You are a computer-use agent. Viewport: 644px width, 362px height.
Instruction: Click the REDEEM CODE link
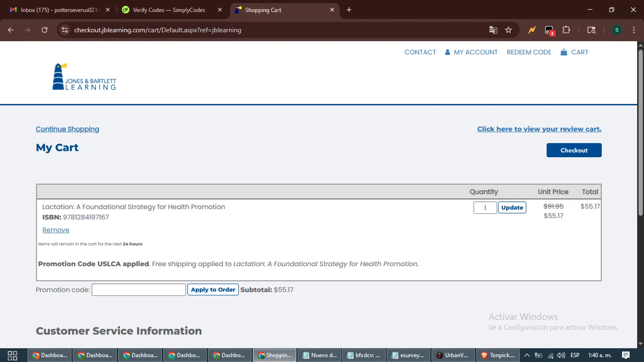coord(529,52)
